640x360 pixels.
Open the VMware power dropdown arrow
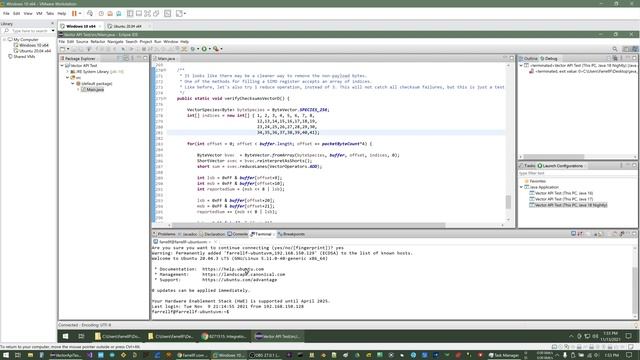click(80, 13)
